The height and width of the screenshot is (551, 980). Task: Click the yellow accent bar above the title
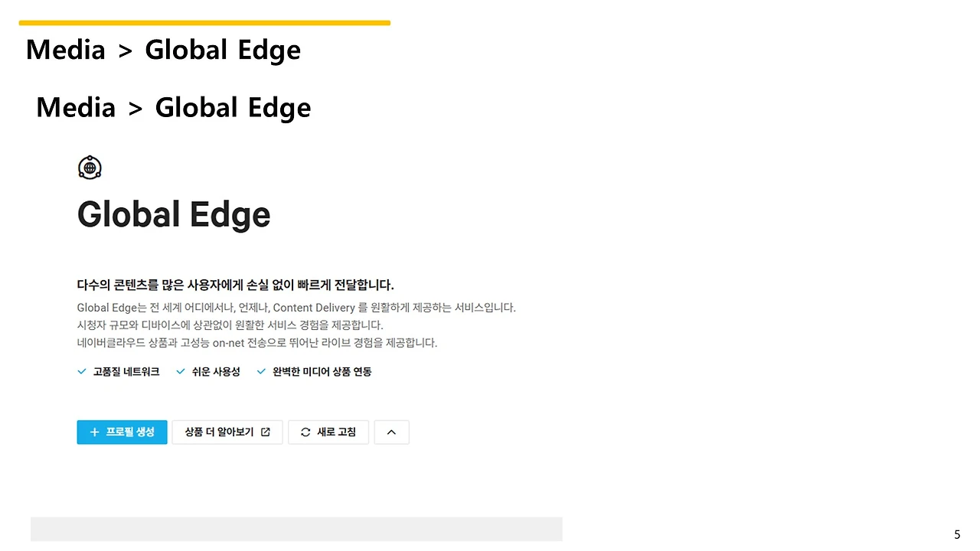[x=204, y=23]
